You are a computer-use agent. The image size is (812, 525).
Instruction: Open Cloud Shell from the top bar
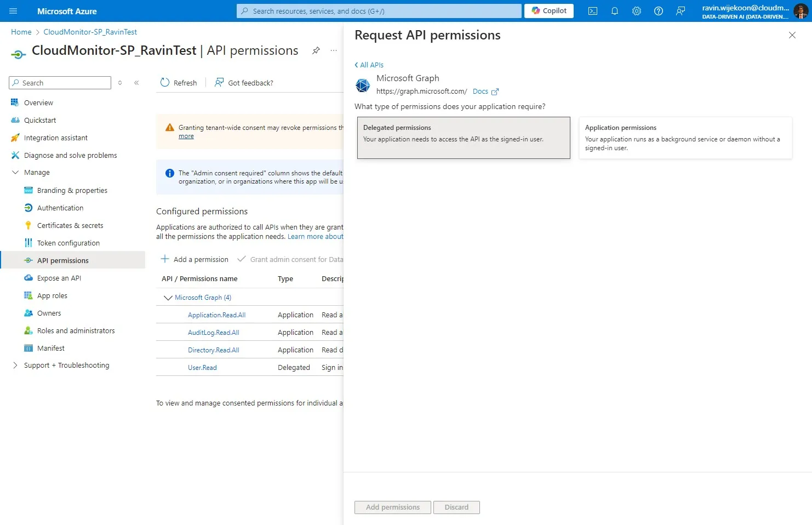[593, 11]
